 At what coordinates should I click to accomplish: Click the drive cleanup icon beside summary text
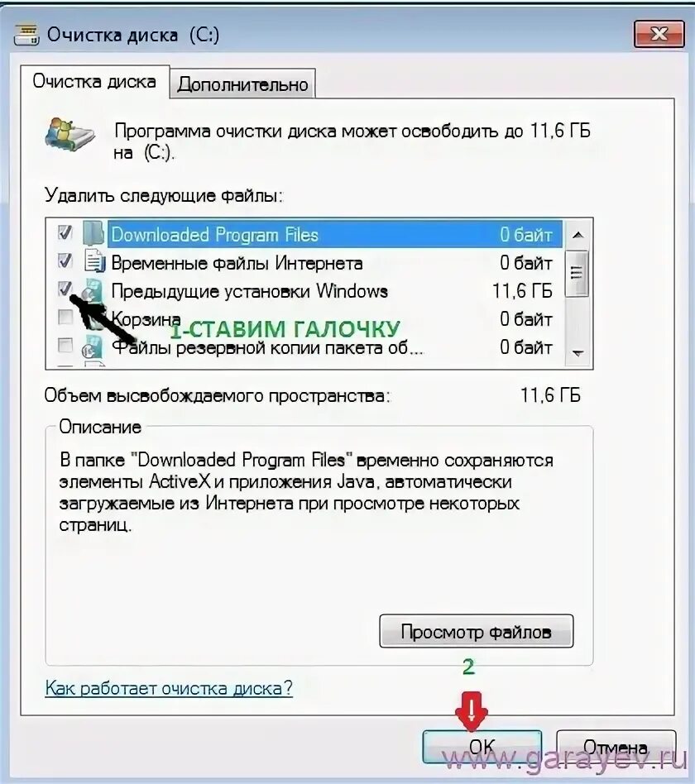coord(69,134)
